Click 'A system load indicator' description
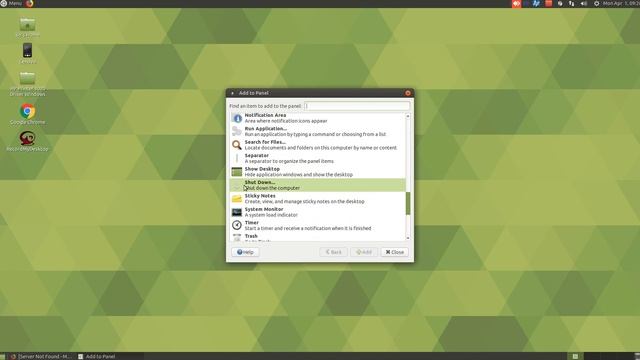The height and width of the screenshot is (360, 640). point(271,215)
